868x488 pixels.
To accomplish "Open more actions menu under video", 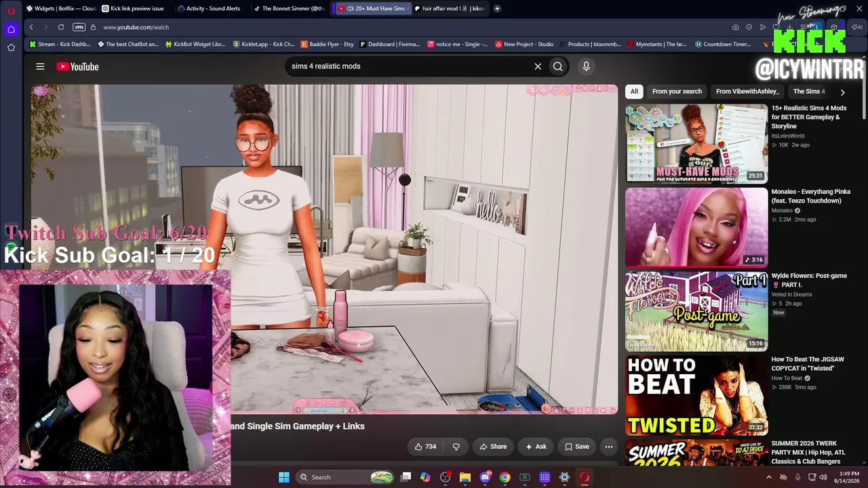I will (x=609, y=447).
